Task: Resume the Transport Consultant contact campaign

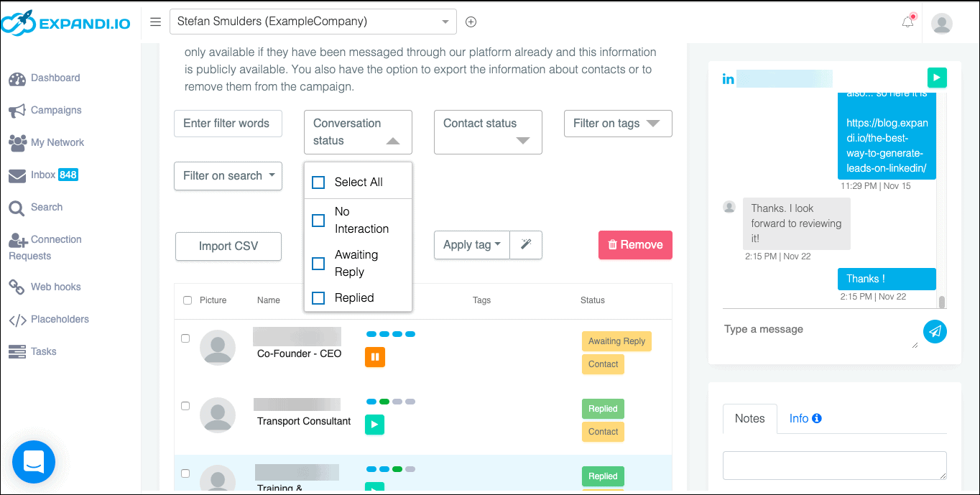Action: (x=374, y=425)
